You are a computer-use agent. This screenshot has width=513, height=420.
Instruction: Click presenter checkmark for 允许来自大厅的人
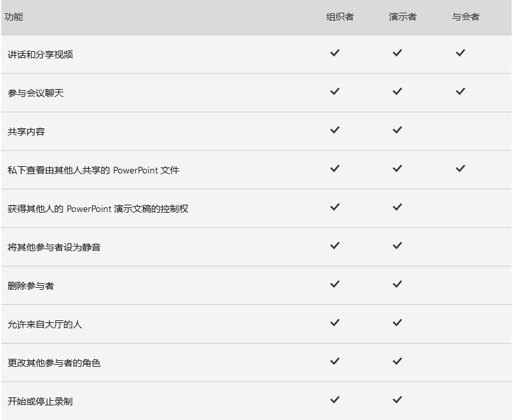(397, 322)
